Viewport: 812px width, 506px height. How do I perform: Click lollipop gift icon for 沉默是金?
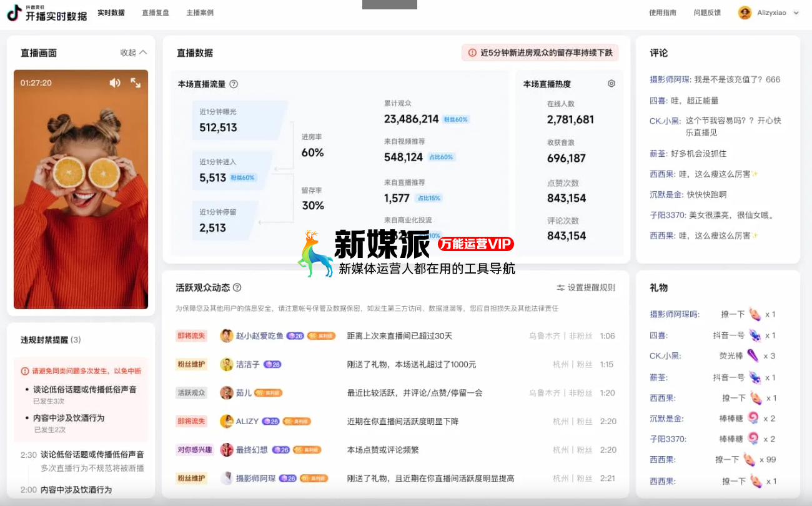click(x=754, y=418)
